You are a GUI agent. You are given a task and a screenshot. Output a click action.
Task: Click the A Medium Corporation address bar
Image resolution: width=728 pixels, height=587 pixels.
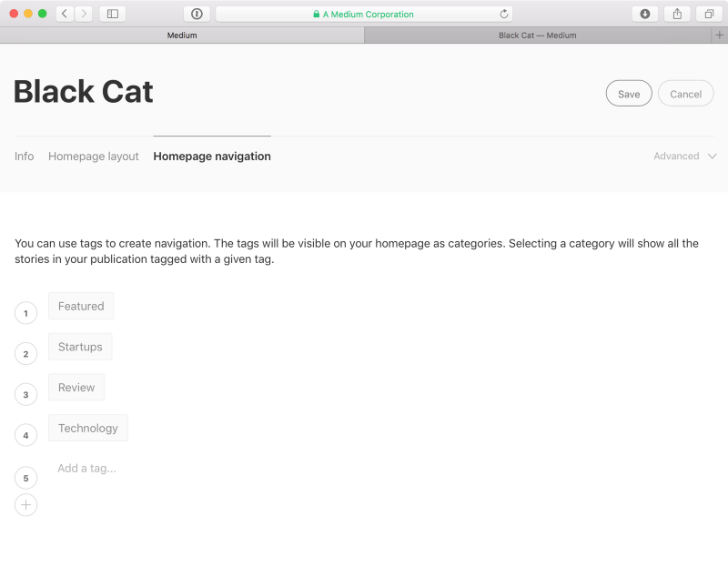click(364, 14)
